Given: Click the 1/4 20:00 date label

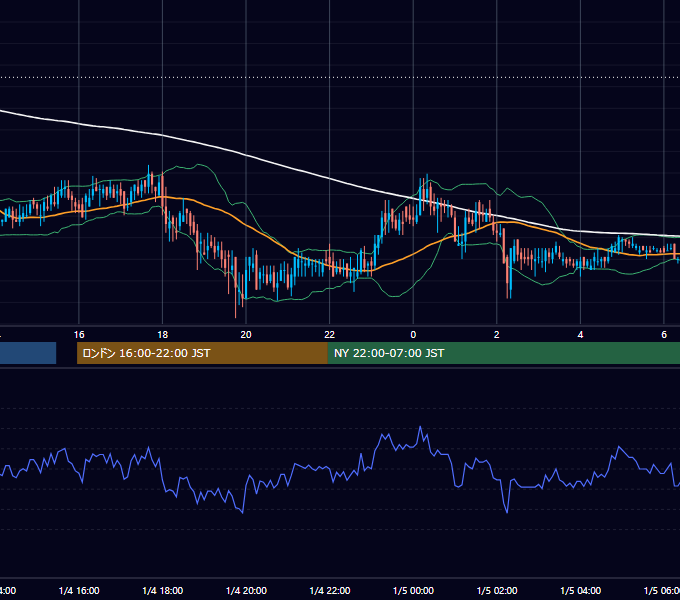Looking at the screenshot, I should click(246, 590).
